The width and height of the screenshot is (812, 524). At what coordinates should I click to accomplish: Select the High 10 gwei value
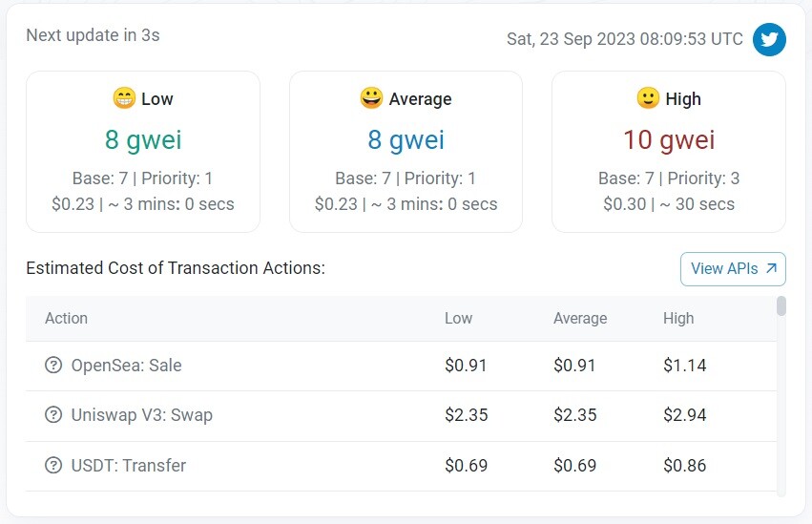[x=669, y=139]
